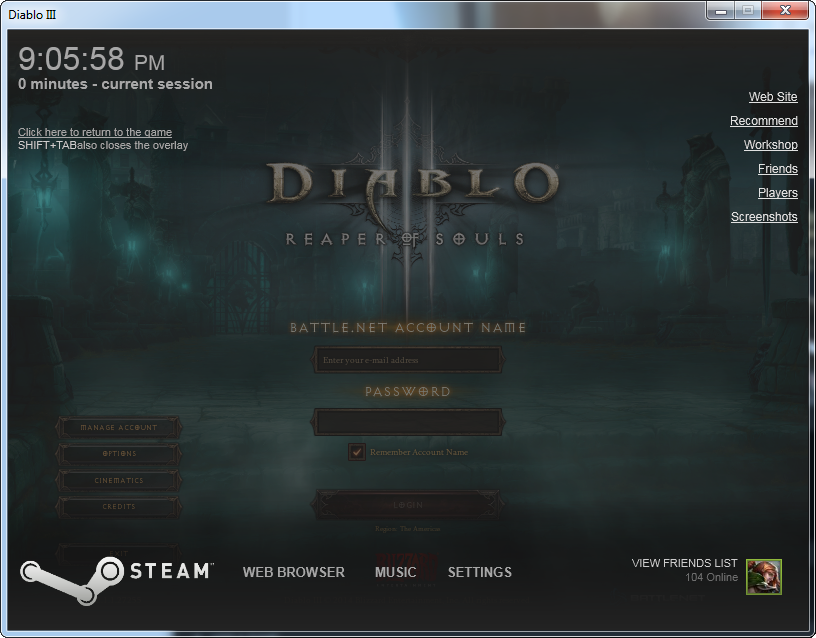The width and height of the screenshot is (816, 638).
Task: Click the Credits button
Action: 119,506
